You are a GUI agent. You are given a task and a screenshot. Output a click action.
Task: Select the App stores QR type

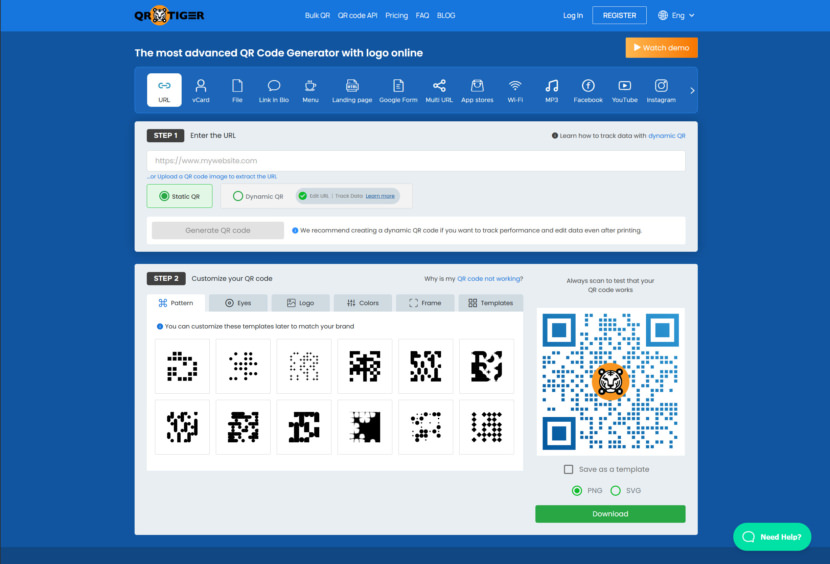[477, 91]
